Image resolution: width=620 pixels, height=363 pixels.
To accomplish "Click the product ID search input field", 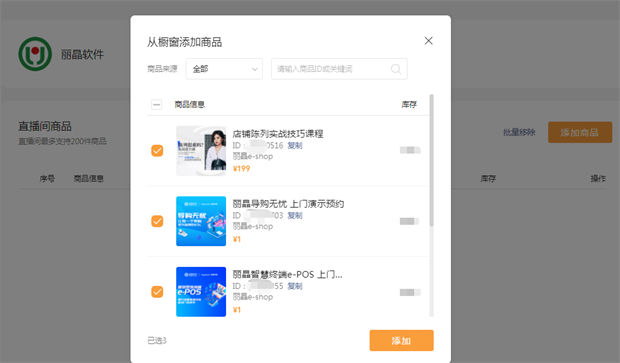I will click(339, 69).
